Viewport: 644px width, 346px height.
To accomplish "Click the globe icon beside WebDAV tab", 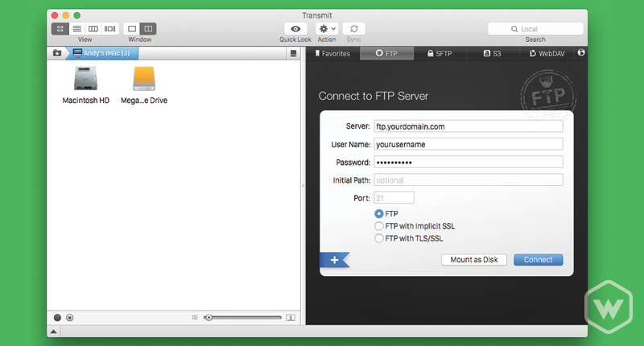I will point(581,52).
